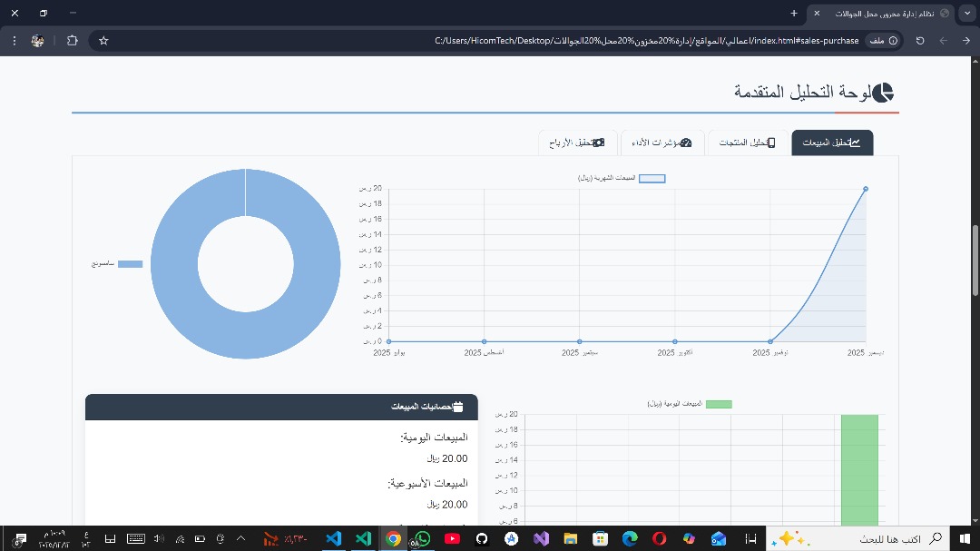Click the weekly sales label المبيعات الأسبوعية
980x551 pixels.
pos(428,484)
